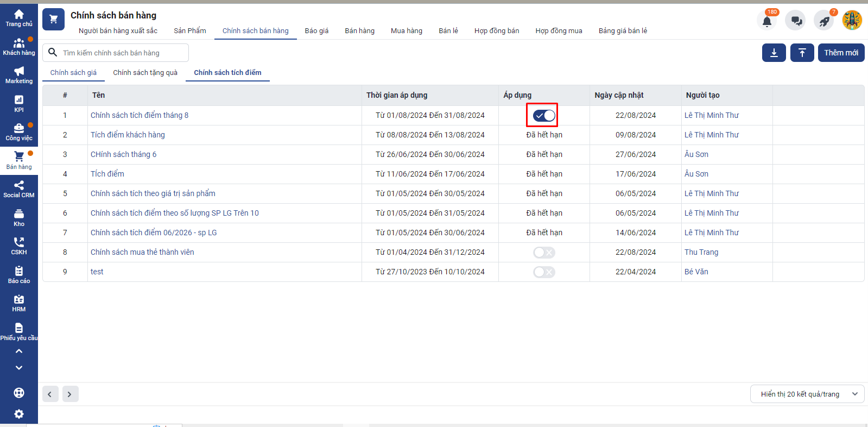The height and width of the screenshot is (427, 868).
Task: Open the Hiển thị 20 kết quả/trang dropdown
Action: (x=807, y=394)
